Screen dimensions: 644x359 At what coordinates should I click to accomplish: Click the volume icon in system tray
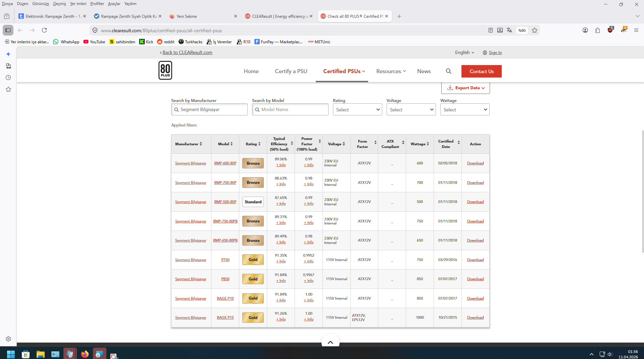click(x=610, y=354)
